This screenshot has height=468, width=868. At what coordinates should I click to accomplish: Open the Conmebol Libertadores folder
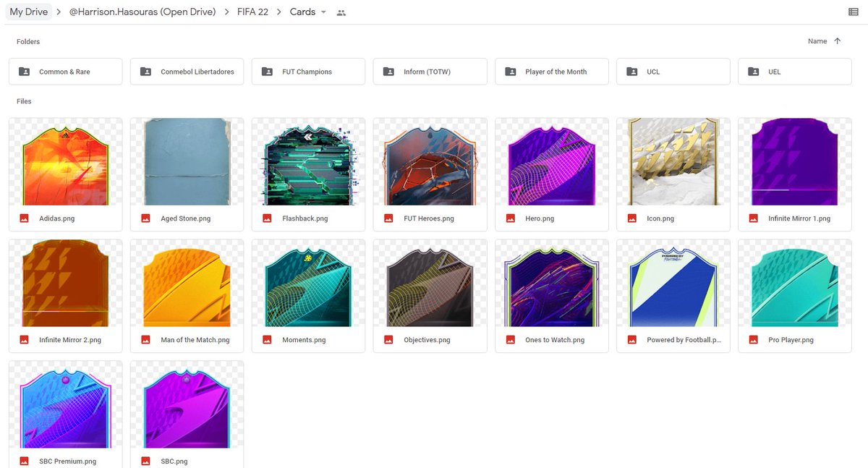187,72
